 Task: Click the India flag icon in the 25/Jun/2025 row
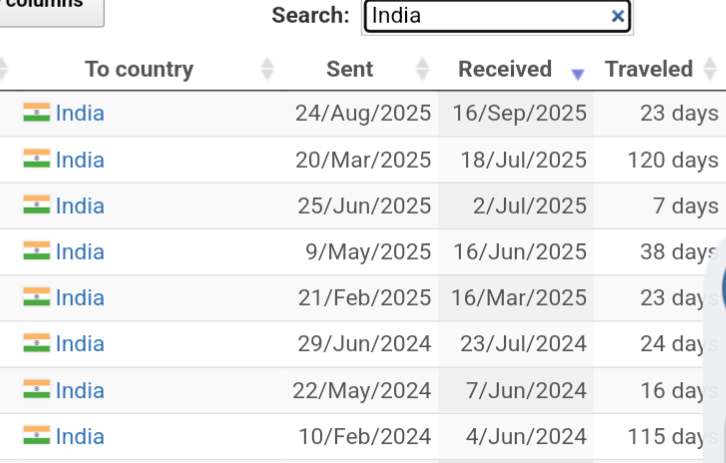tap(37, 205)
